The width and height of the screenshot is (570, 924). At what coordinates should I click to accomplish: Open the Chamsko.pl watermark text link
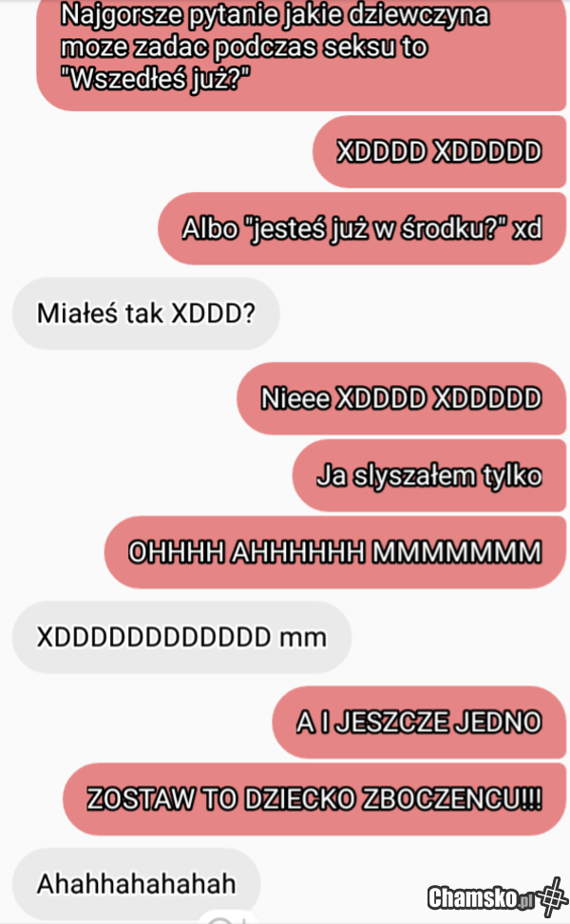(481, 897)
